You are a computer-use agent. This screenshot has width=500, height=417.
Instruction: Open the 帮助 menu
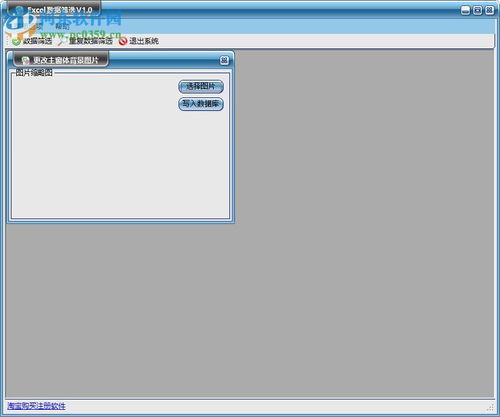coord(62,27)
